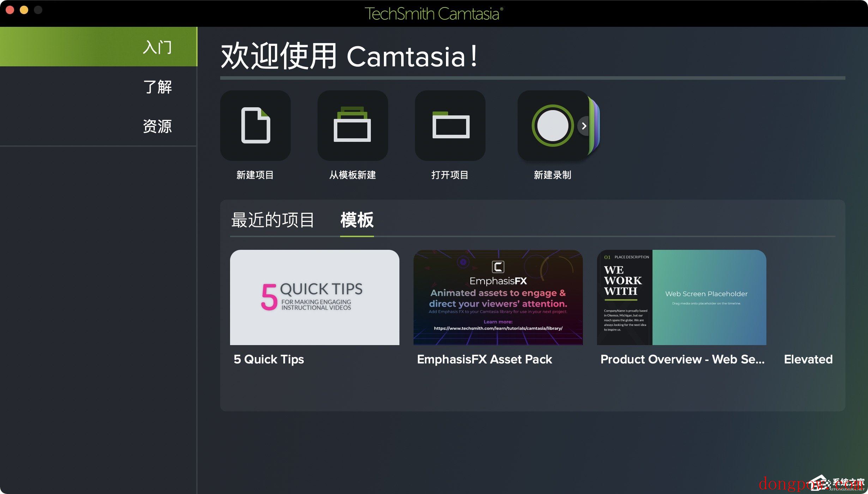This screenshot has height=494, width=868.
Task: Click the "5 Quick Tips" template title
Action: (269, 359)
